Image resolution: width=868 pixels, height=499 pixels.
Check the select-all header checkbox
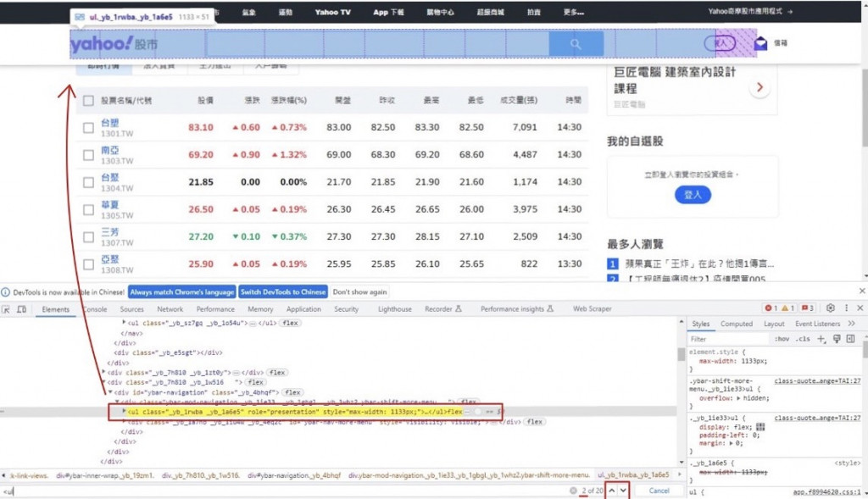pos(88,101)
